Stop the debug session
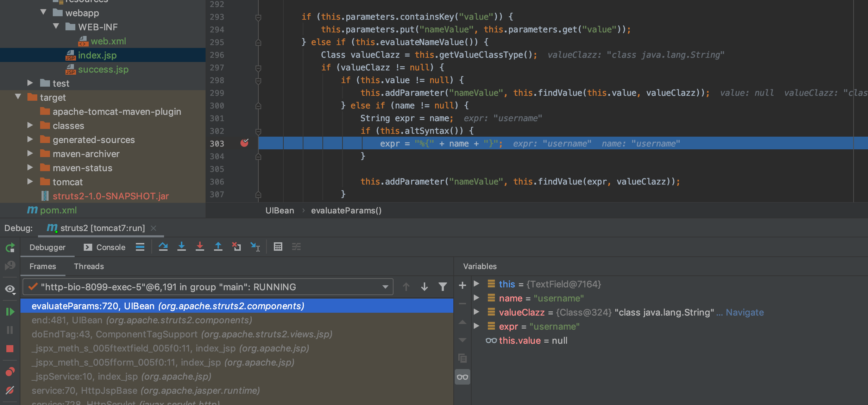The width and height of the screenshot is (868, 405). (x=10, y=349)
